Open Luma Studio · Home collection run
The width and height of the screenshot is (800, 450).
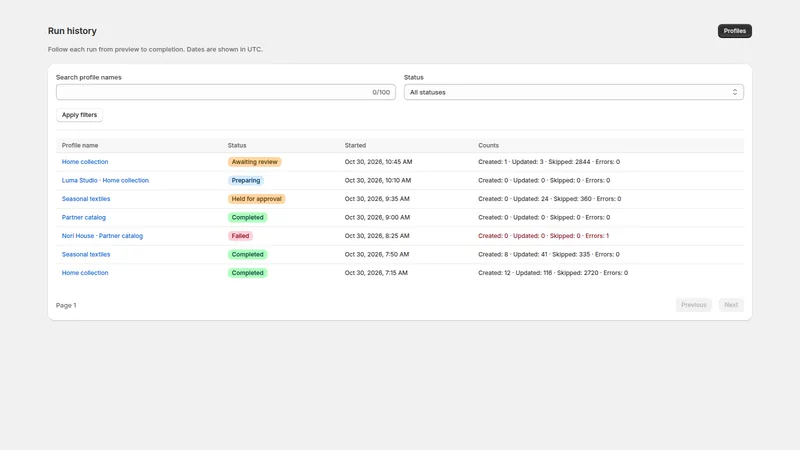(x=105, y=180)
